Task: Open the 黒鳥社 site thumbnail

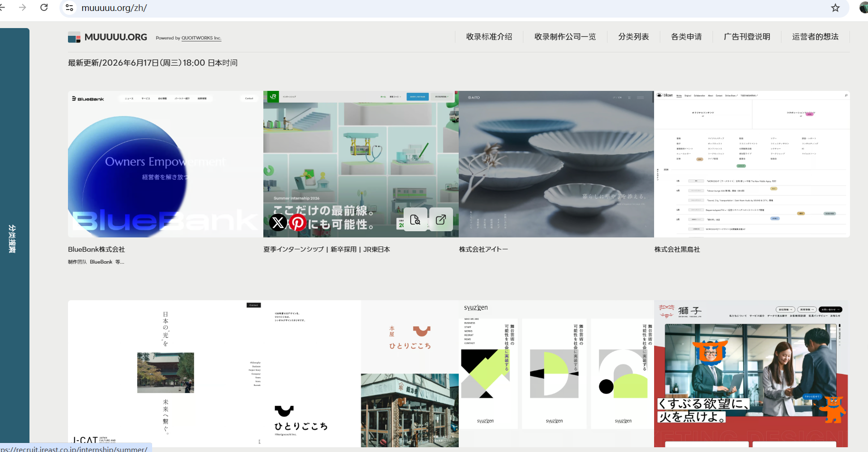Action: click(752, 164)
